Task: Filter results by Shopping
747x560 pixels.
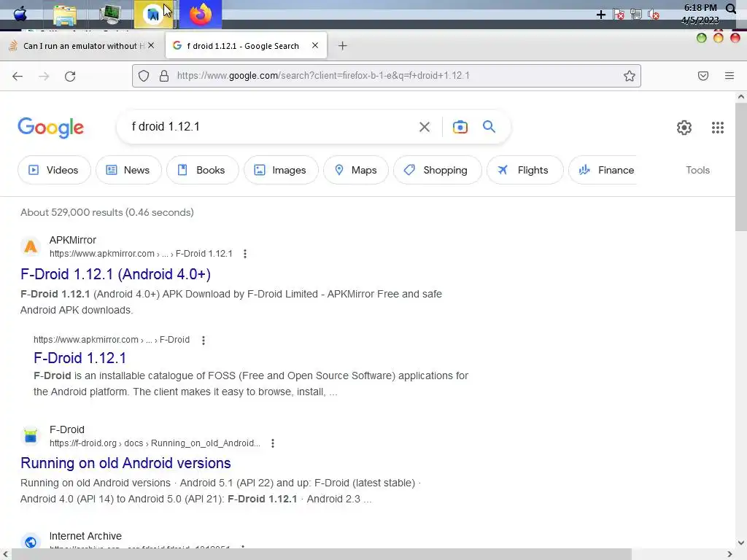Action: 437,170
